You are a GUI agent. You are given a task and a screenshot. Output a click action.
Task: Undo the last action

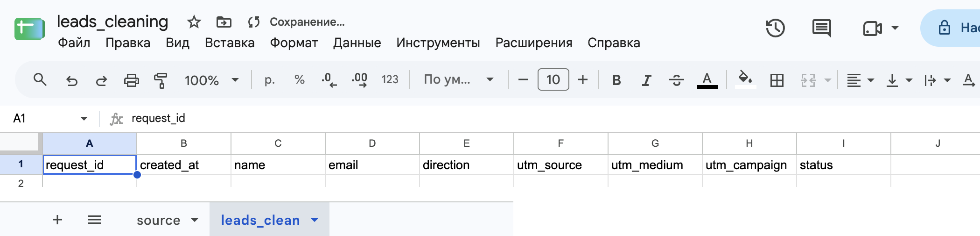(x=71, y=80)
